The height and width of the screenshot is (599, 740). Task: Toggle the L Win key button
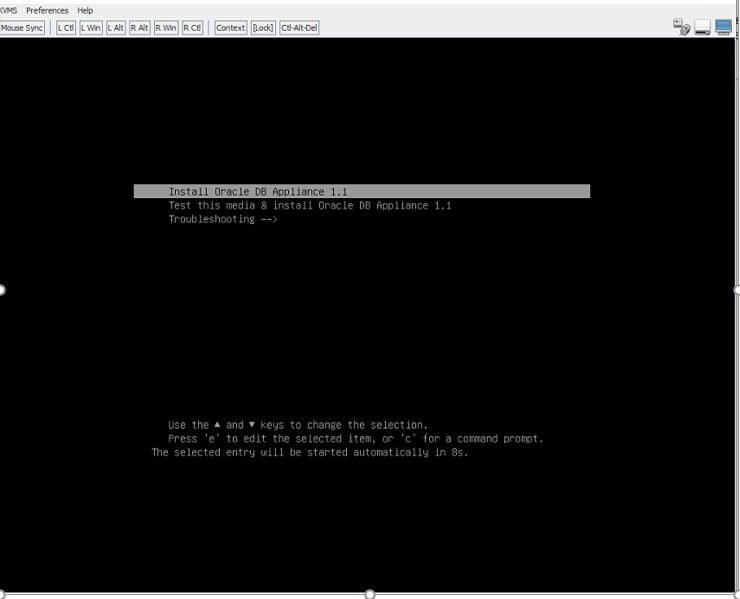(91, 28)
